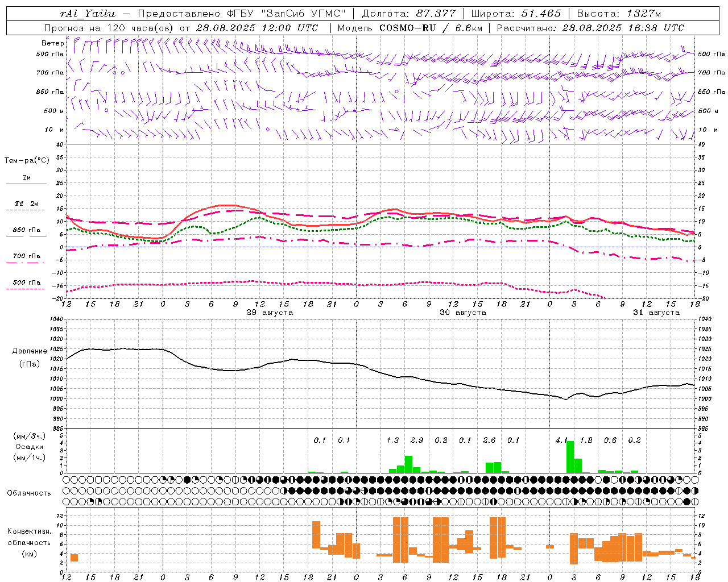
Task: Click the precipitation value "0.6"
Action: point(610,440)
